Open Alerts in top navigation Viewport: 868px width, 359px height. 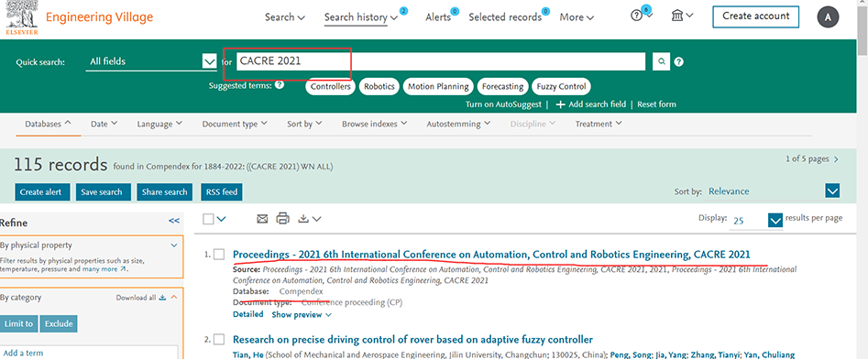(438, 17)
